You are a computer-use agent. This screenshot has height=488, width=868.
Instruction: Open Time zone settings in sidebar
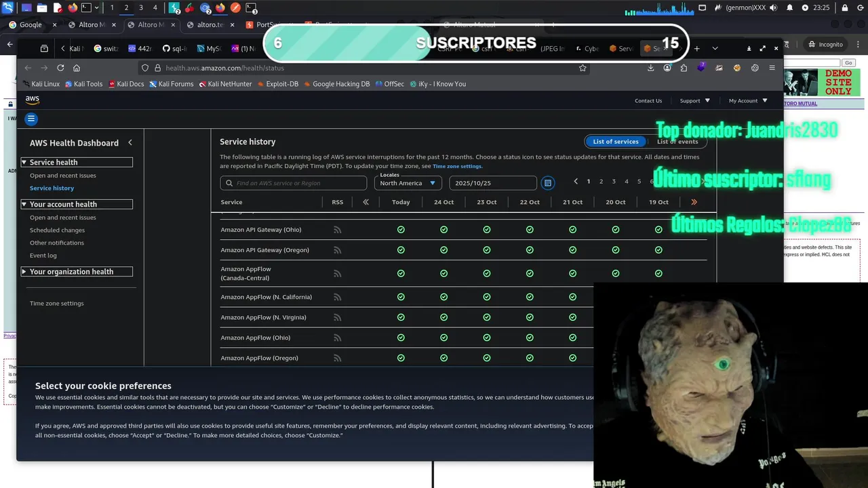pyautogui.click(x=57, y=303)
